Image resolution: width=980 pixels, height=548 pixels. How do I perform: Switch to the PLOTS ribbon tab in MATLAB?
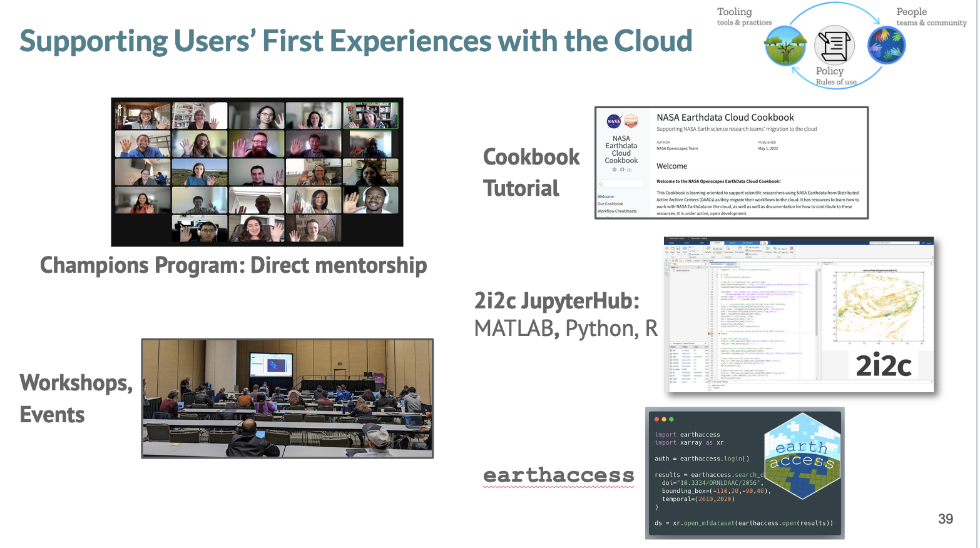[687, 243]
